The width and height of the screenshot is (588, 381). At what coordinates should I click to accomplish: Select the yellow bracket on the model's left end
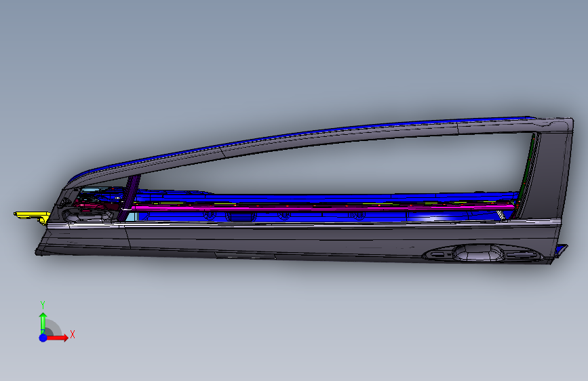click(32, 216)
